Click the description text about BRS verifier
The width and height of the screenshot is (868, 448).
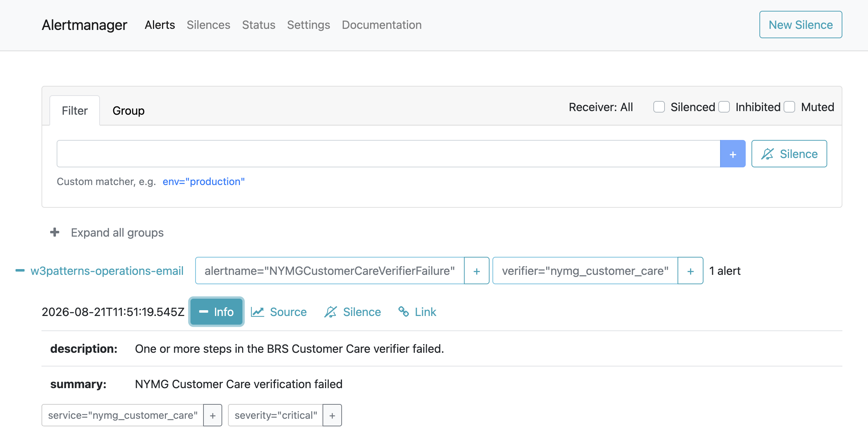[289, 349]
